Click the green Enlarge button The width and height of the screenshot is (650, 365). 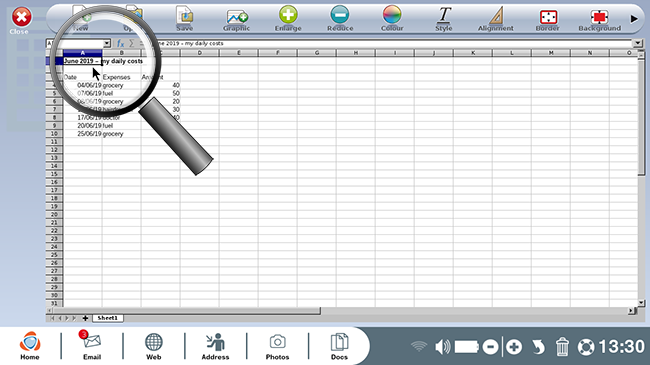coord(288,18)
